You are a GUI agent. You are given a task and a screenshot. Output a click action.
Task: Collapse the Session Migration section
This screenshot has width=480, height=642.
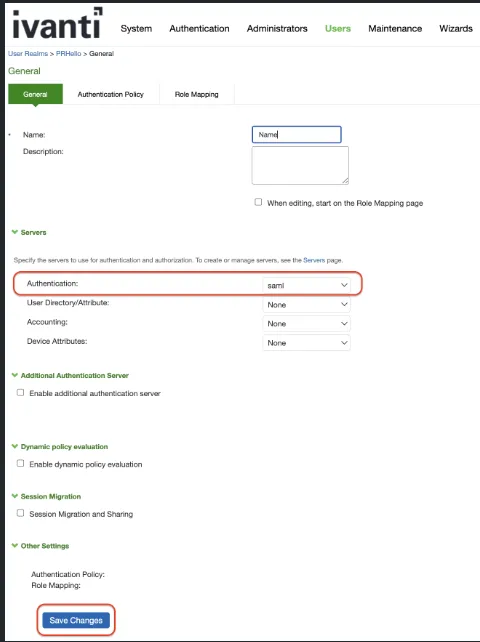point(46,496)
